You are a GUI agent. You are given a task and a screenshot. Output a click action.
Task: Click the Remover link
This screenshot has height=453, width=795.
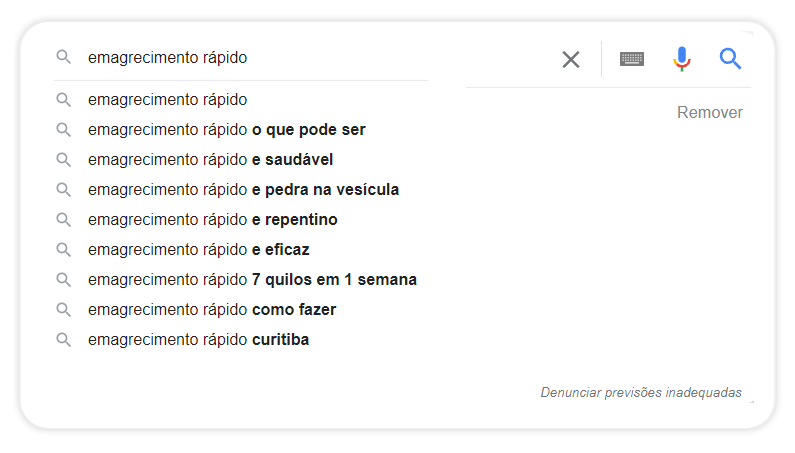(x=709, y=112)
